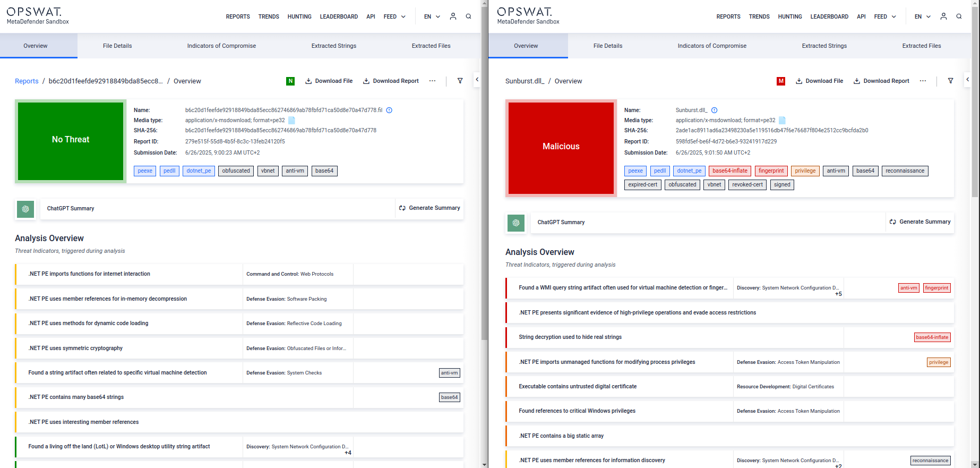This screenshot has height=468, width=980.
Task: Click obfuscated tag in left window header
Action: [x=236, y=171]
